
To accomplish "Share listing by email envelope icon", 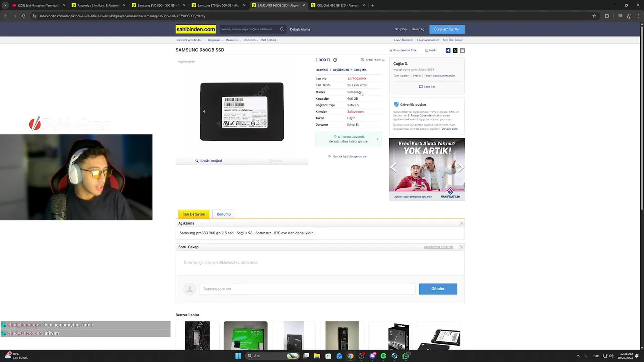I will (x=462, y=51).
